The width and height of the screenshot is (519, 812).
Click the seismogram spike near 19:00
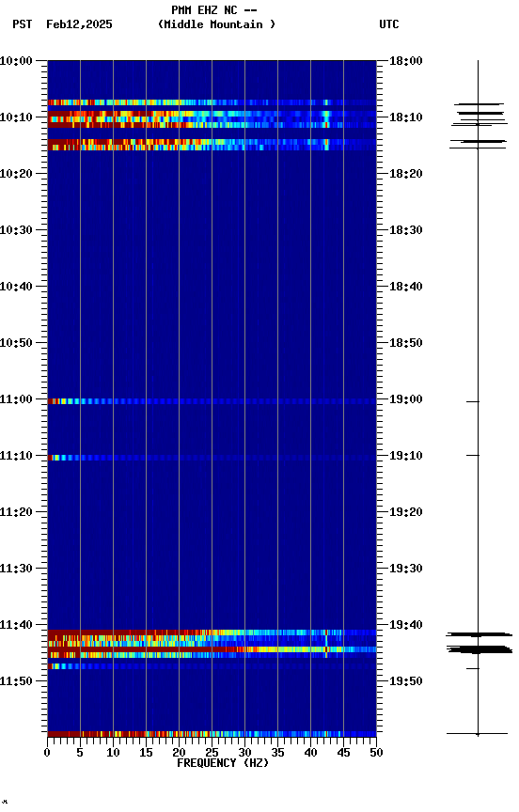[x=472, y=401]
